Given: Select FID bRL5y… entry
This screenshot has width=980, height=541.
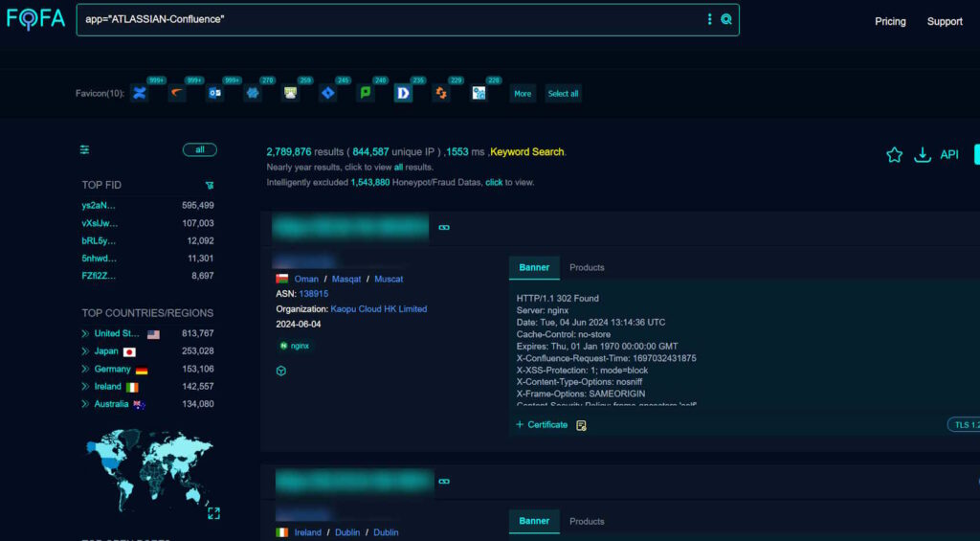Looking at the screenshot, I should tap(99, 240).
